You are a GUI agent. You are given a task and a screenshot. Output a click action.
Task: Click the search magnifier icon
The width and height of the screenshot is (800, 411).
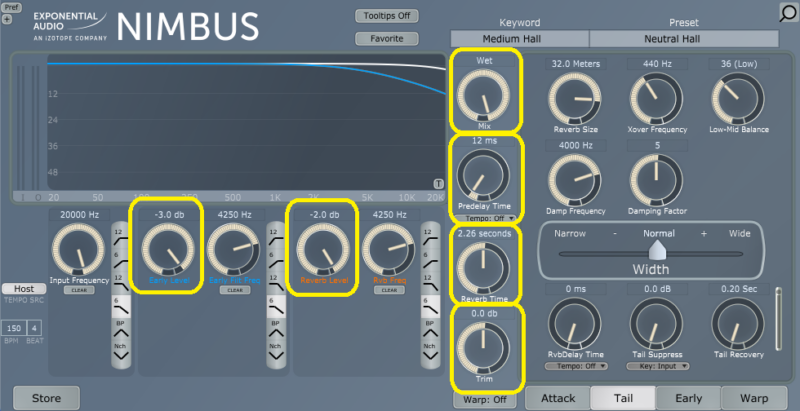tap(786, 13)
